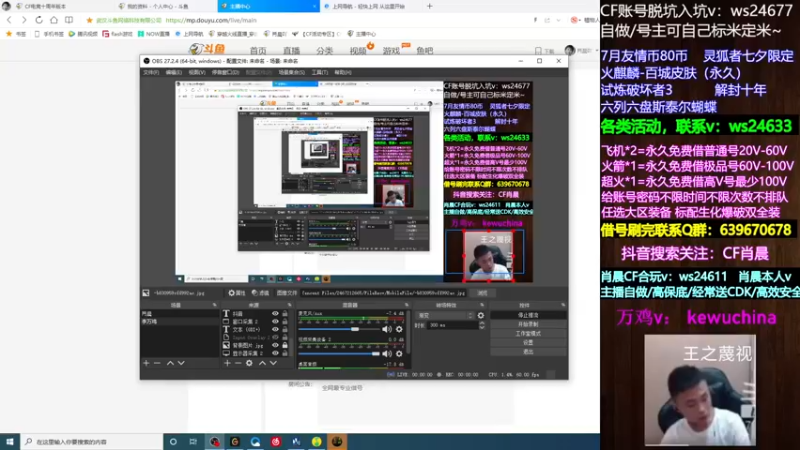Open scenes panel dock pop-out icon

click(x=214, y=305)
